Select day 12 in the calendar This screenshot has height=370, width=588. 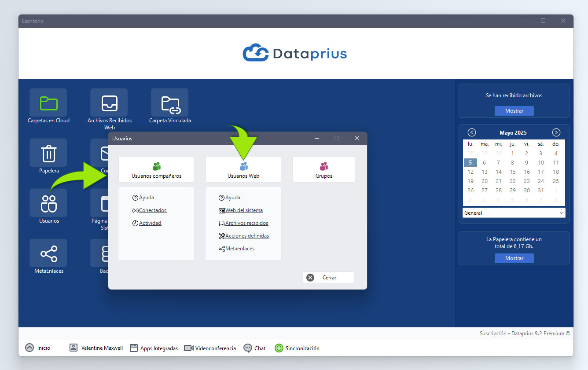point(470,172)
